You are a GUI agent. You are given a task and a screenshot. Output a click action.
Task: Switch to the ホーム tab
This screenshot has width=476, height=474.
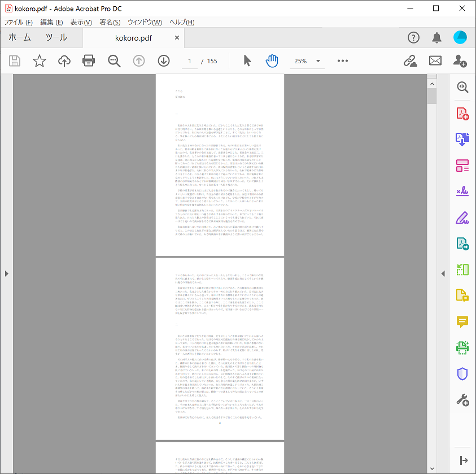[20, 37]
